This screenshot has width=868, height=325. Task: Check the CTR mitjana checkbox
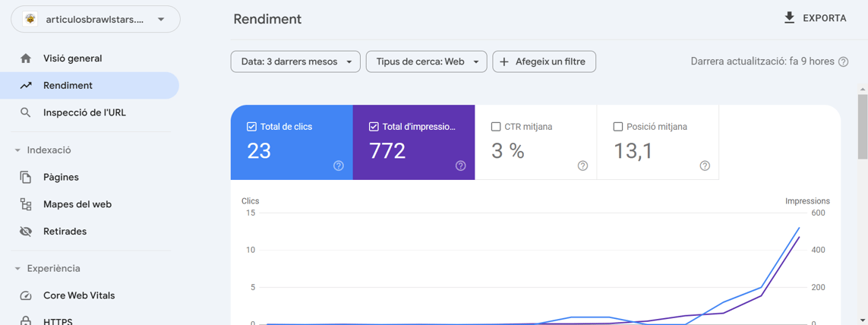click(495, 127)
